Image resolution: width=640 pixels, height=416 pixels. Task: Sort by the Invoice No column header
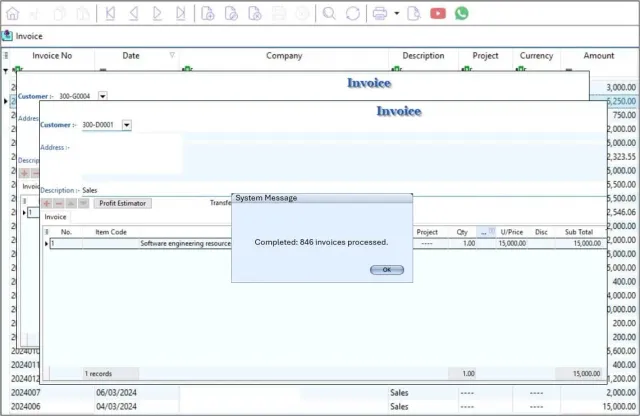[52, 56]
